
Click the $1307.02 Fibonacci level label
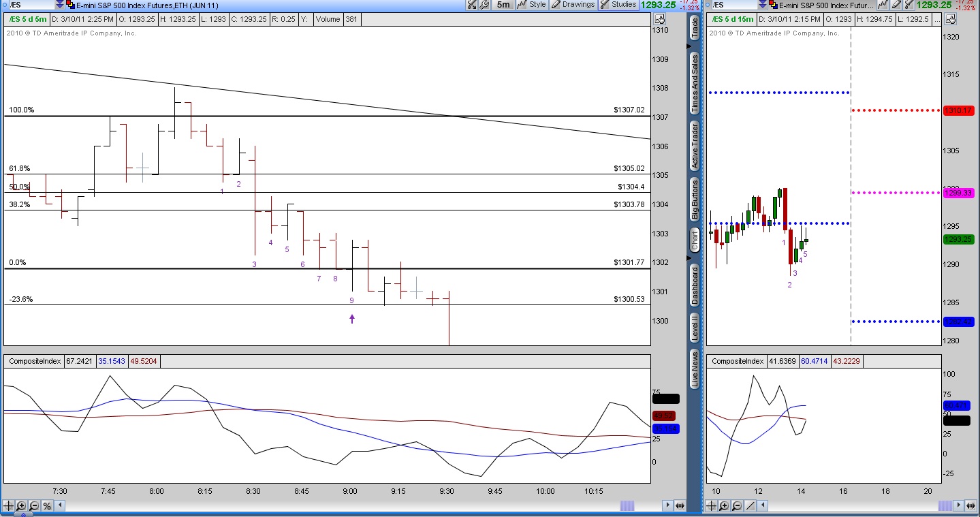click(629, 110)
